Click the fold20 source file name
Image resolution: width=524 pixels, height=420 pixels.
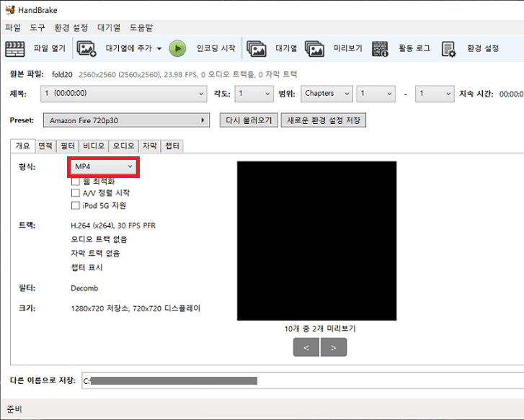click(x=62, y=74)
